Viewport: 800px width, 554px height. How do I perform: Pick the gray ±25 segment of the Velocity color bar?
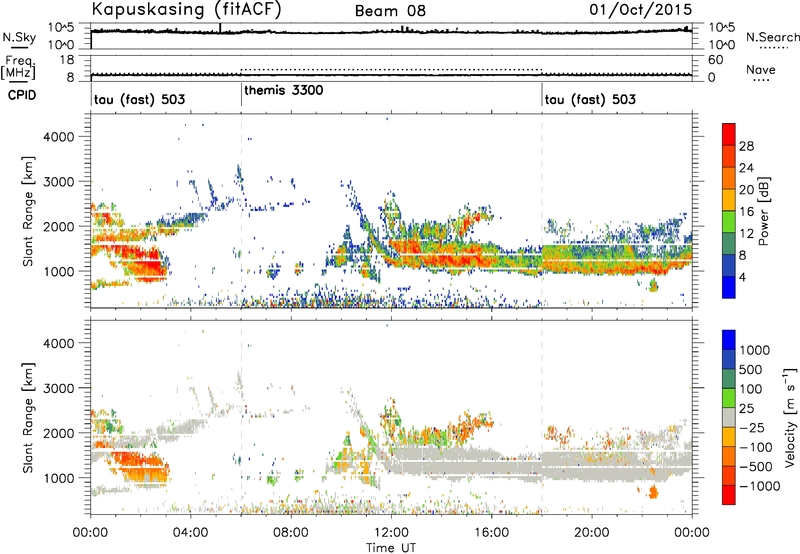729,418
